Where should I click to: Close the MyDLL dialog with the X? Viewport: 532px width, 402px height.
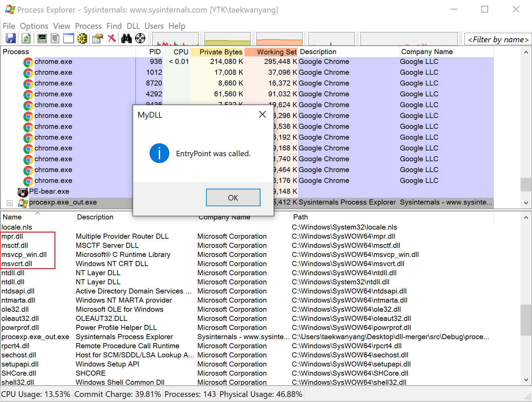(262, 115)
